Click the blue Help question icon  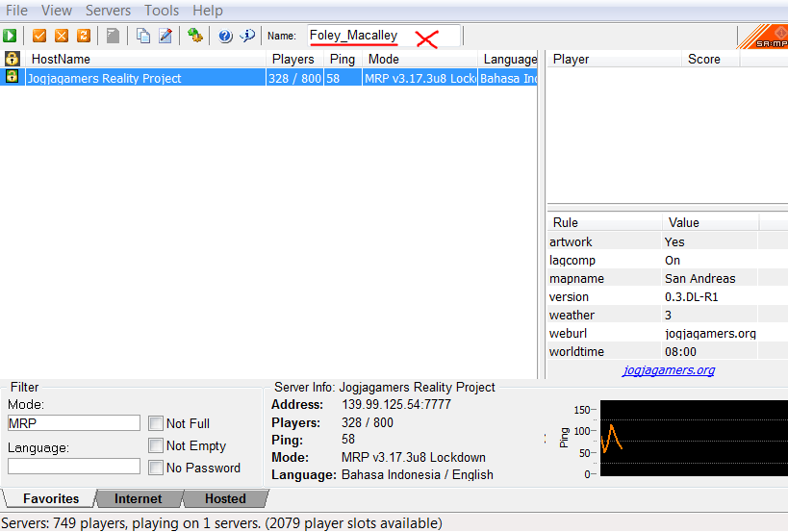pos(225,36)
